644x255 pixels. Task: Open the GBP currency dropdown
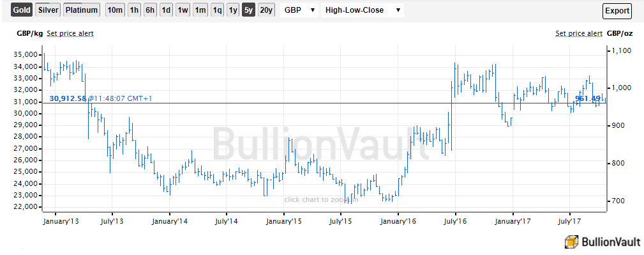click(x=299, y=10)
